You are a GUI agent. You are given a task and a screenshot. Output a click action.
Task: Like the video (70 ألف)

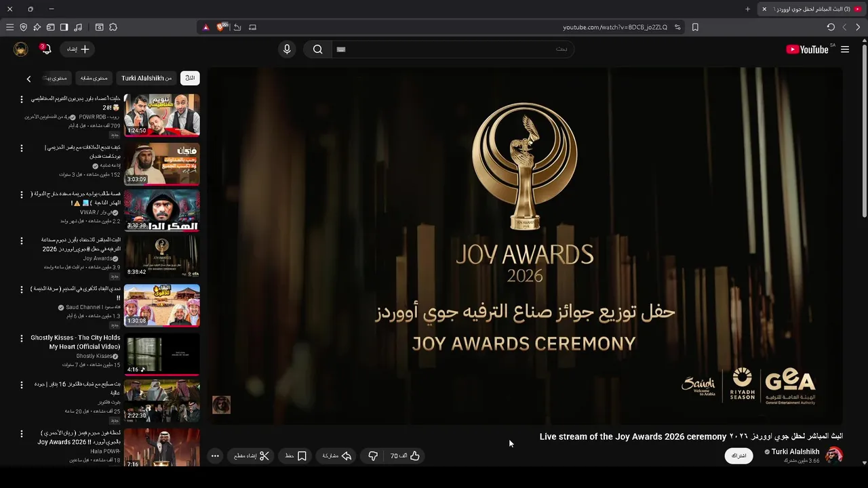pos(405,456)
